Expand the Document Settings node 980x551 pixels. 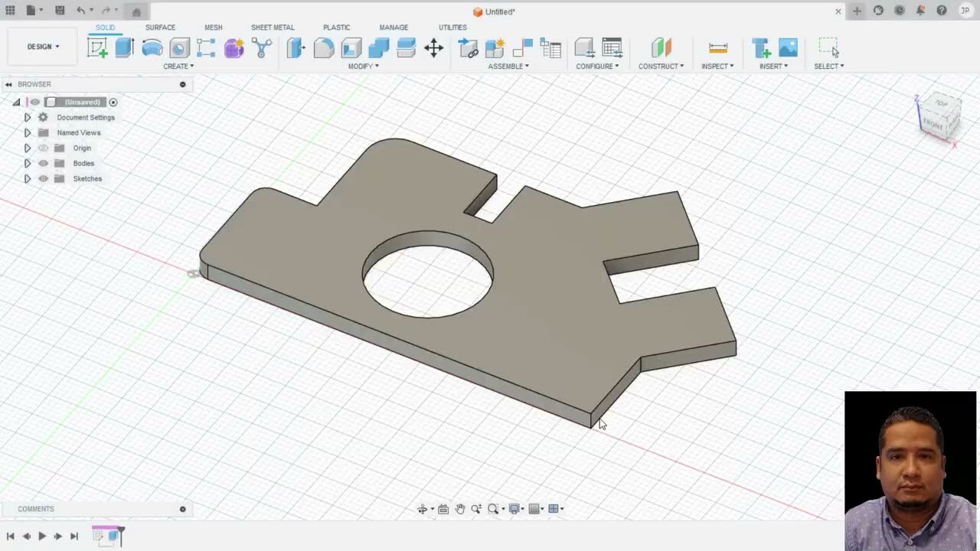pos(27,117)
